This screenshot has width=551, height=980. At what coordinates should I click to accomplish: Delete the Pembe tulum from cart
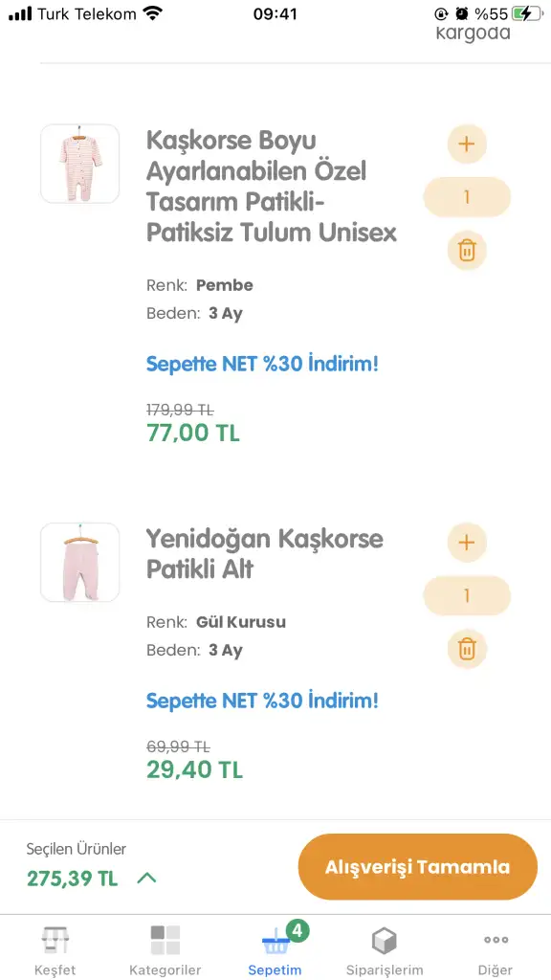[467, 251]
